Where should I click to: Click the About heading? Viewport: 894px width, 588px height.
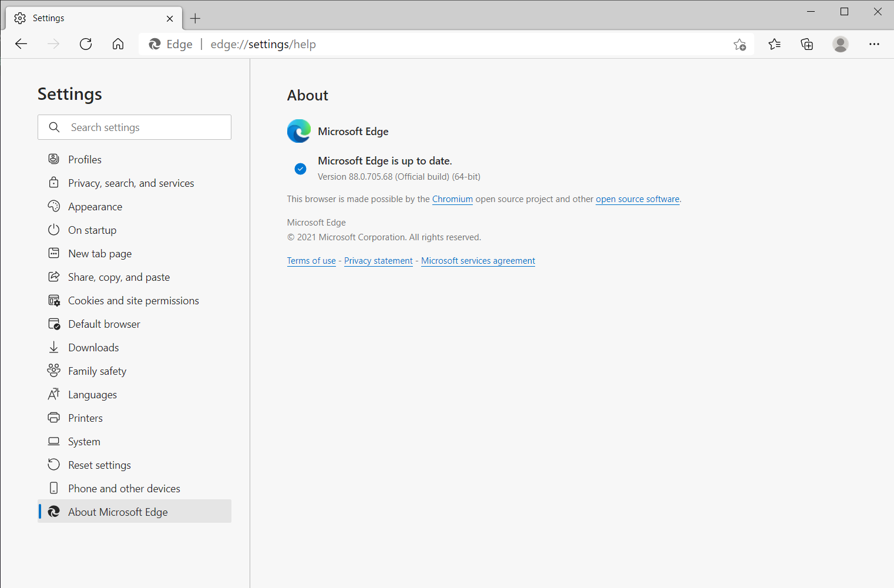[308, 95]
